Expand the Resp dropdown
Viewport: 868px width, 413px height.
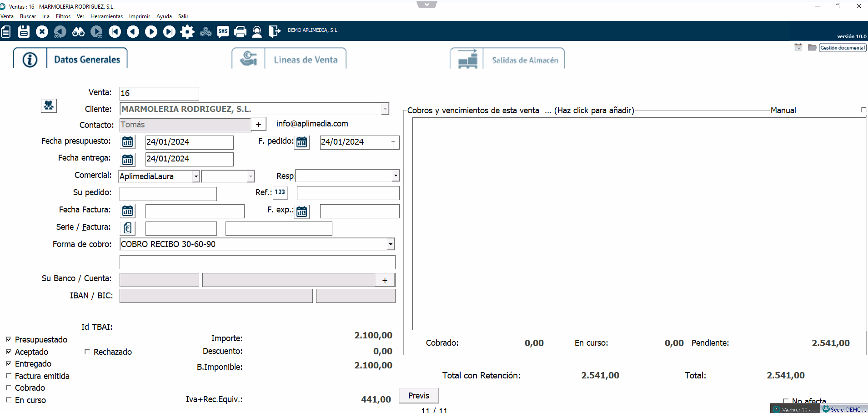tap(395, 176)
